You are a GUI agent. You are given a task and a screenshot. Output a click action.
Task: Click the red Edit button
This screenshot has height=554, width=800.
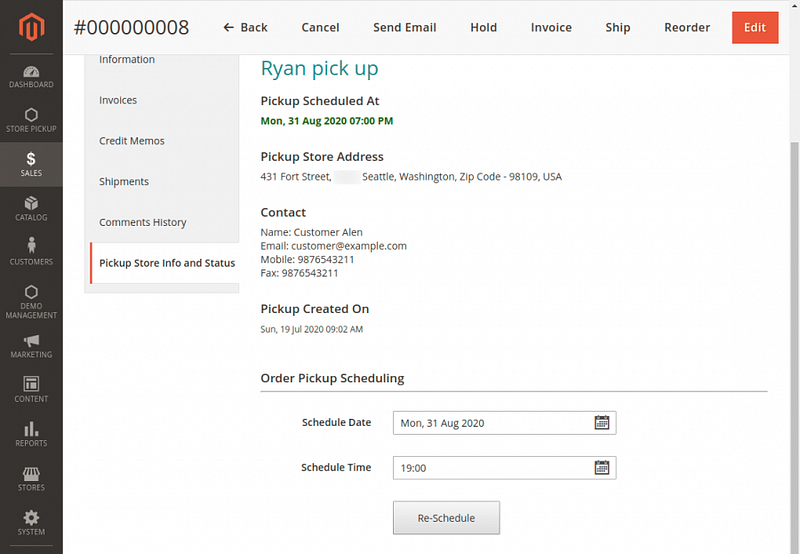(x=755, y=28)
